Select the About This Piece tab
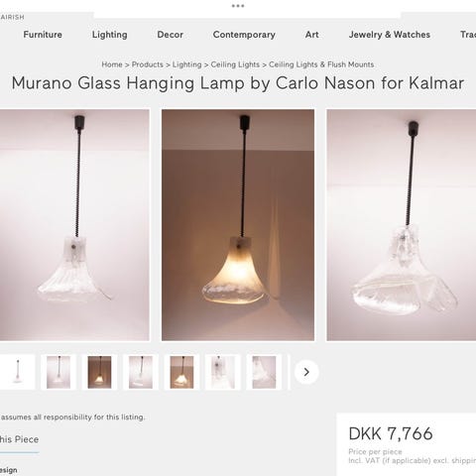 19,439
